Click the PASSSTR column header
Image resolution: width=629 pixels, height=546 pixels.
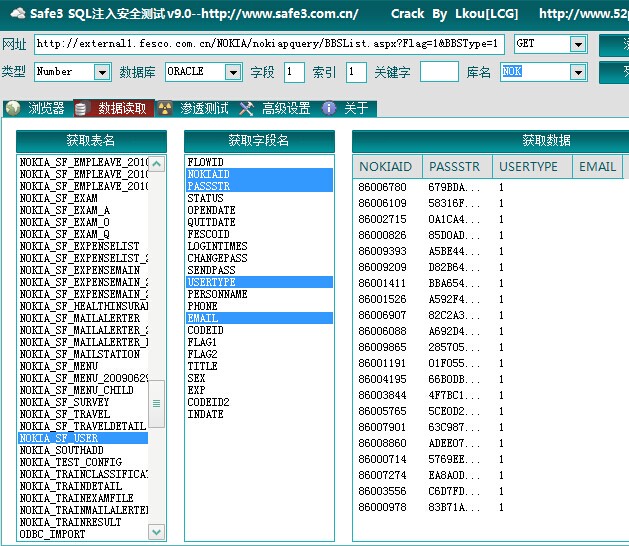pos(457,166)
